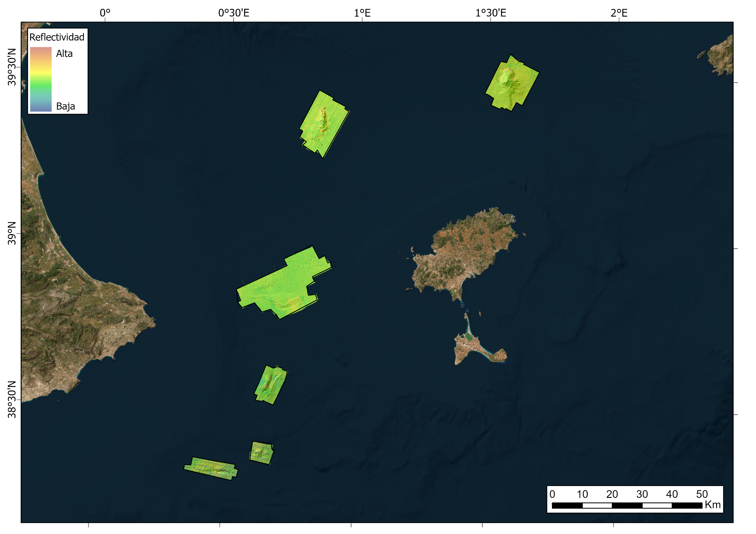The height and width of the screenshot is (534, 756).
Task: Click the 0° longitude label
Action: [105, 13]
